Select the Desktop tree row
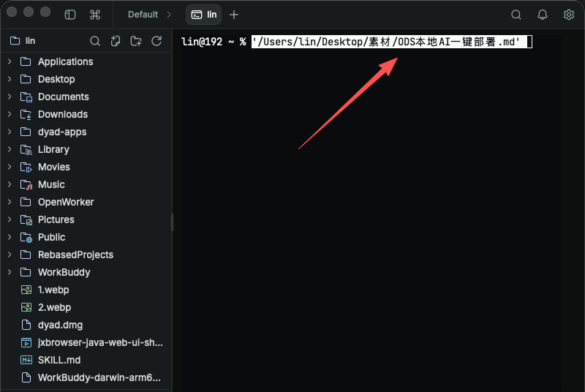 click(x=86, y=79)
